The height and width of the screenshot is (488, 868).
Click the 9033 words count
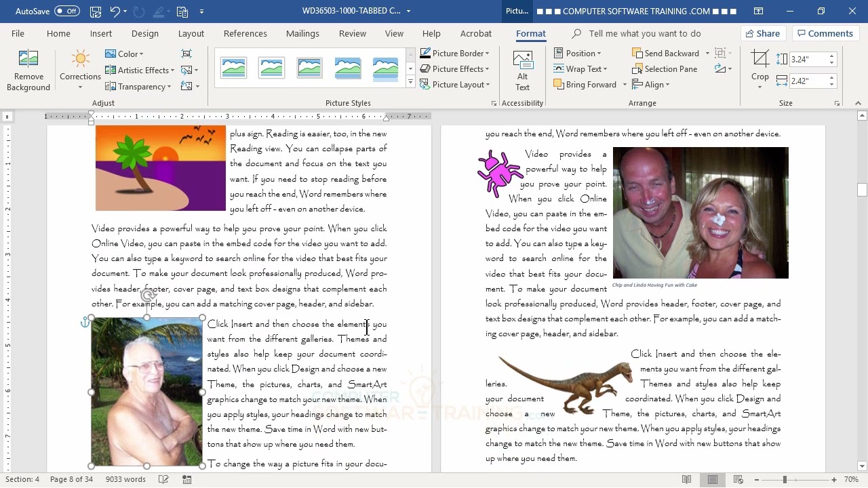point(125,479)
